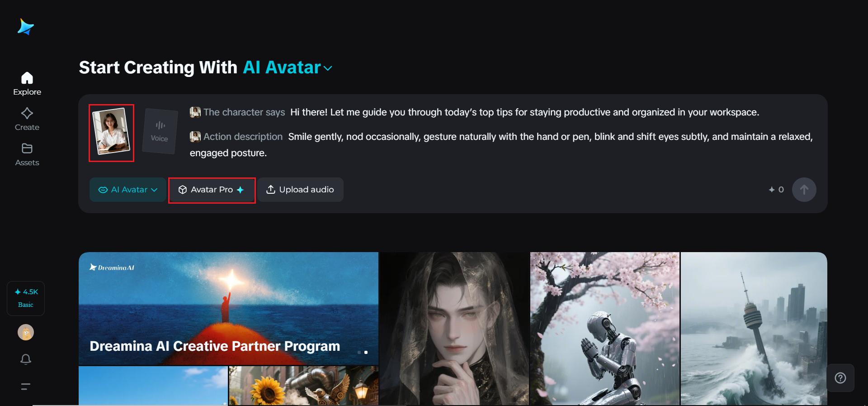The width and height of the screenshot is (868, 406).
Task: Expand the AI Avatar heading dropdown
Action: 328,68
